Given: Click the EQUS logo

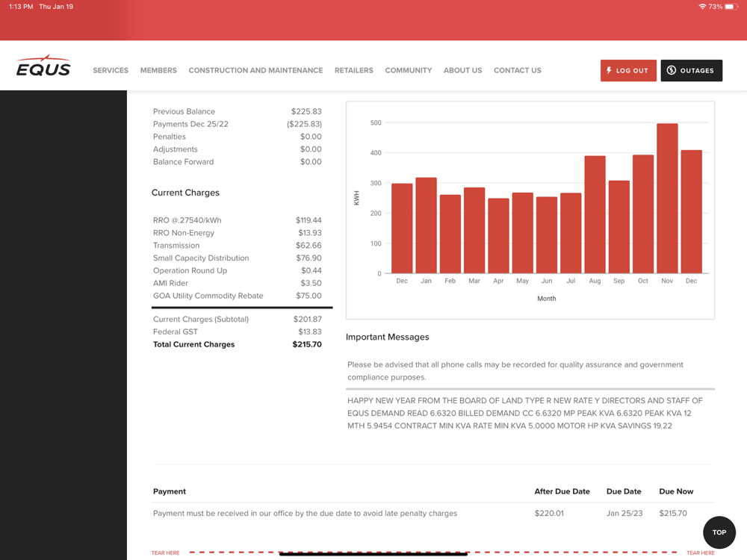Looking at the screenshot, I should tap(43, 66).
